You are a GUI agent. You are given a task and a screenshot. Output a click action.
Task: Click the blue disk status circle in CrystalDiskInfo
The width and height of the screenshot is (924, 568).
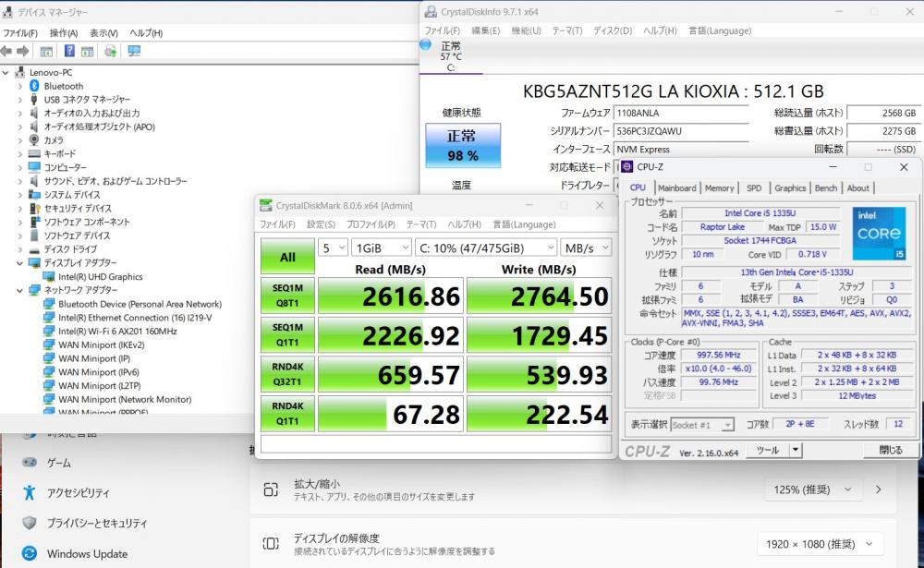pyautogui.click(x=425, y=44)
